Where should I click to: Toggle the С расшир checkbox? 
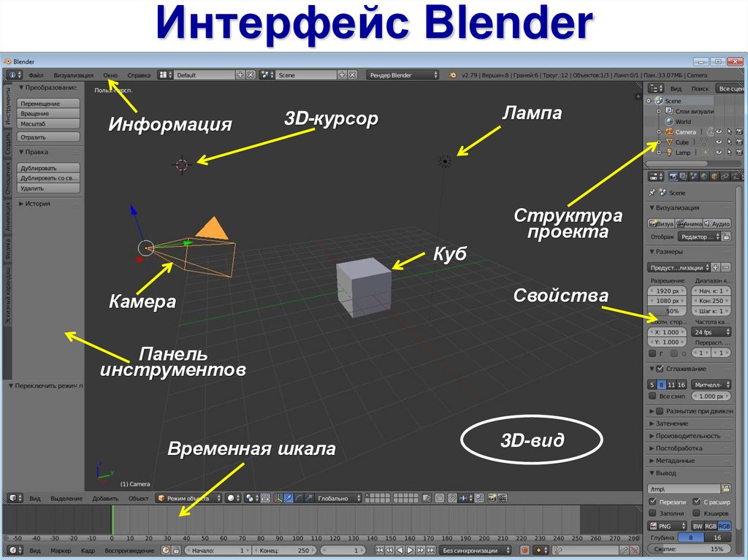coord(696,502)
